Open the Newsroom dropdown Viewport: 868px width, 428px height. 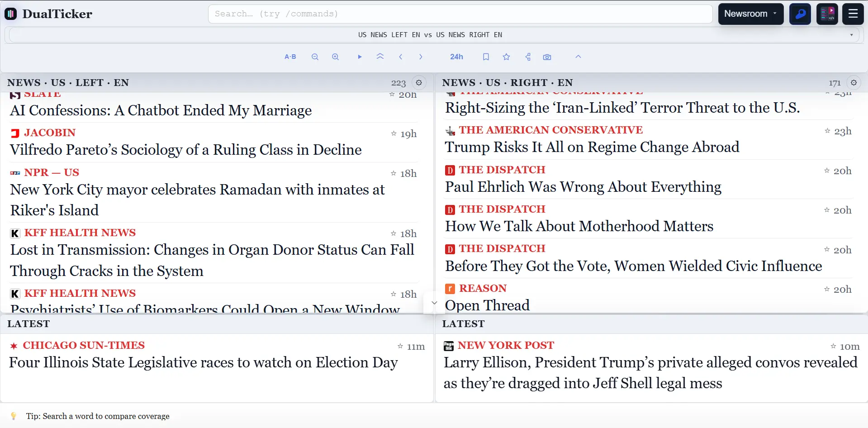750,14
